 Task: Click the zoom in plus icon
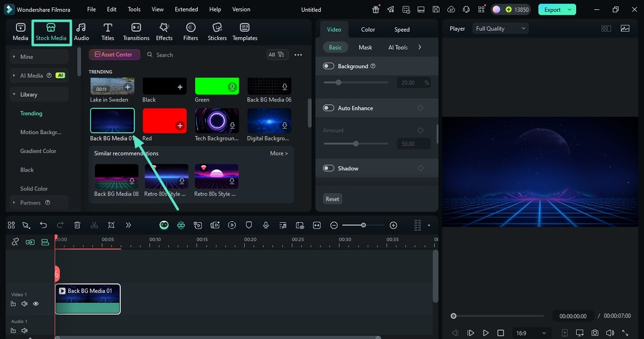[393, 225]
